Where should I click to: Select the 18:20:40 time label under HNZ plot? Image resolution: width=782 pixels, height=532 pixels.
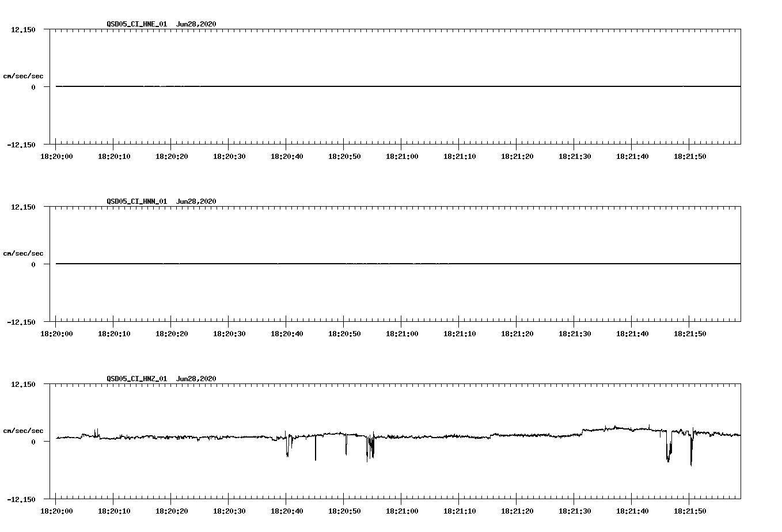pyautogui.click(x=287, y=511)
